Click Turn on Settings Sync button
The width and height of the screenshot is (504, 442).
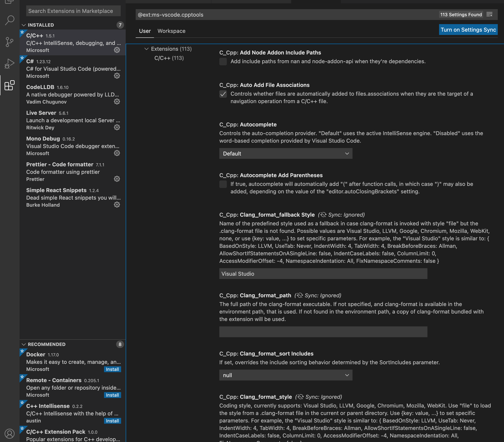tap(468, 30)
